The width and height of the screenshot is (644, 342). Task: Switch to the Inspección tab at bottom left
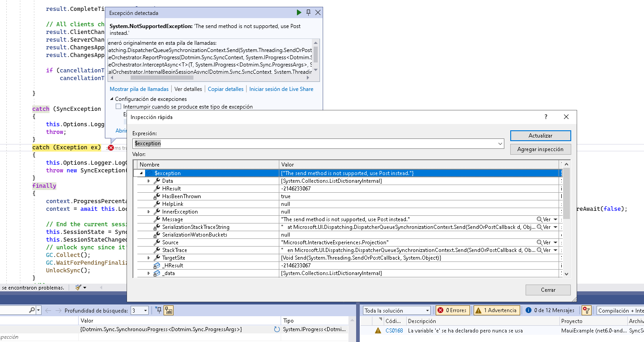[9, 337]
